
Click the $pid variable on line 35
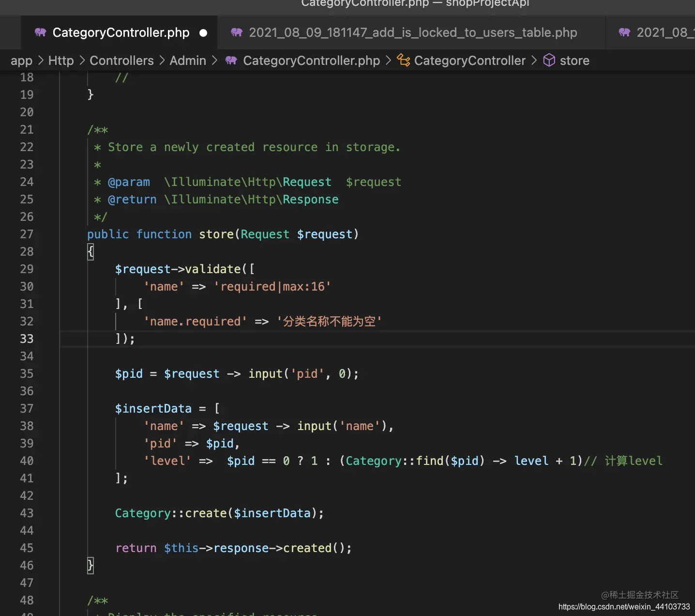[x=129, y=374]
